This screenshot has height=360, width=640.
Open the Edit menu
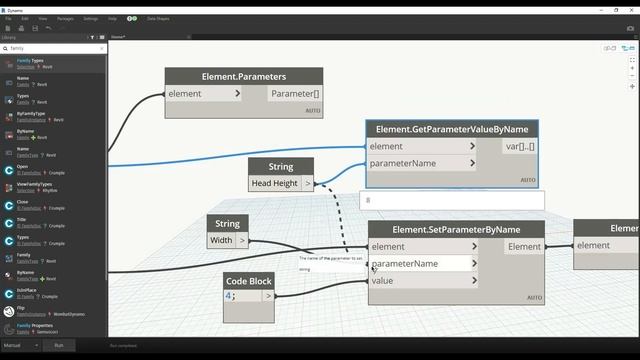[25, 19]
